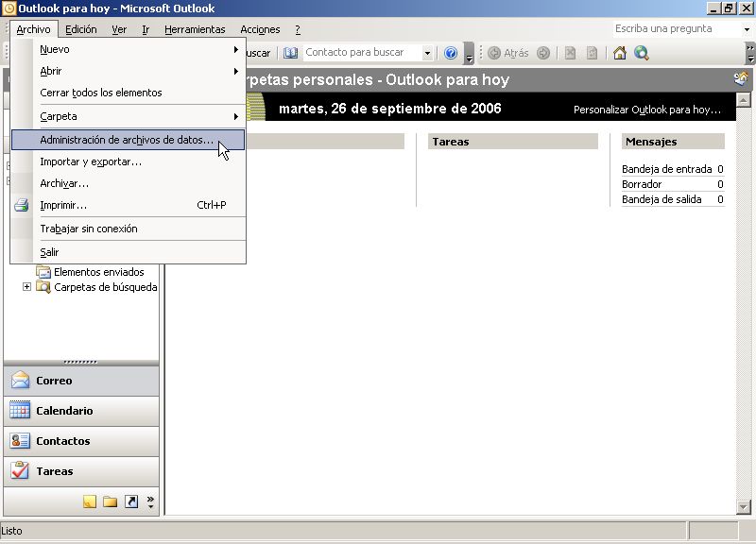Viewport: 756px width, 544px height.
Task: Open the Edición menu
Action: click(x=81, y=29)
